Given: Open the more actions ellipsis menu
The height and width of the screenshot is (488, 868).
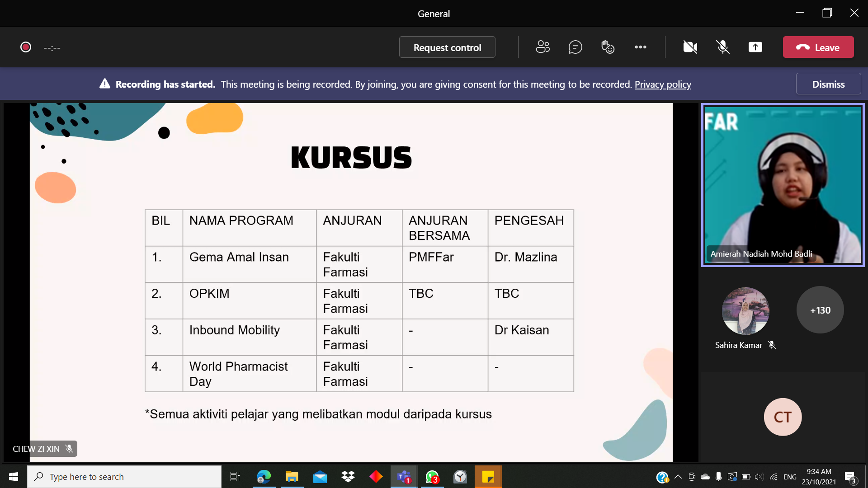Looking at the screenshot, I should pos(640,47).
